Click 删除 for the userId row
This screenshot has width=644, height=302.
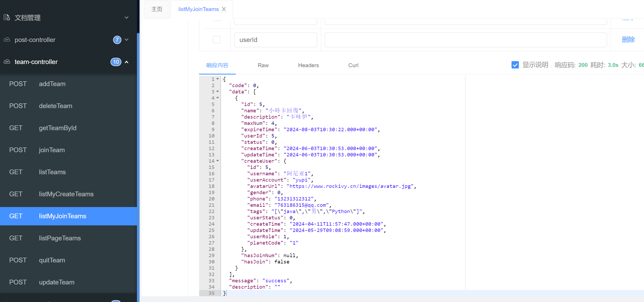tap(628, 40)
